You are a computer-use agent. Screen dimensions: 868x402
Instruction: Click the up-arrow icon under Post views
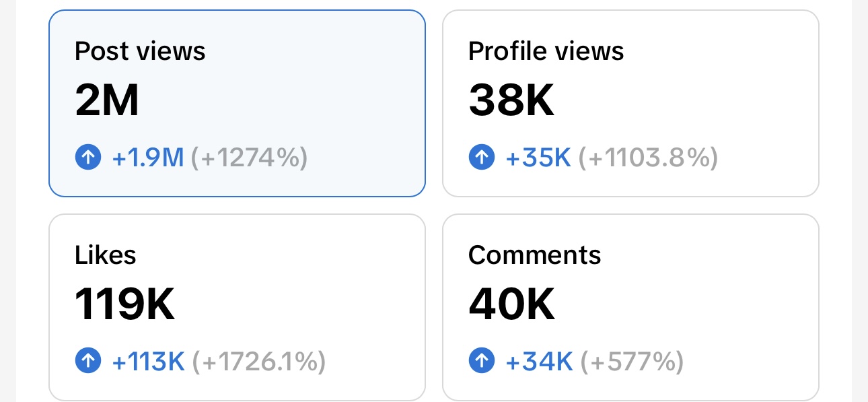tap(88, 158)
